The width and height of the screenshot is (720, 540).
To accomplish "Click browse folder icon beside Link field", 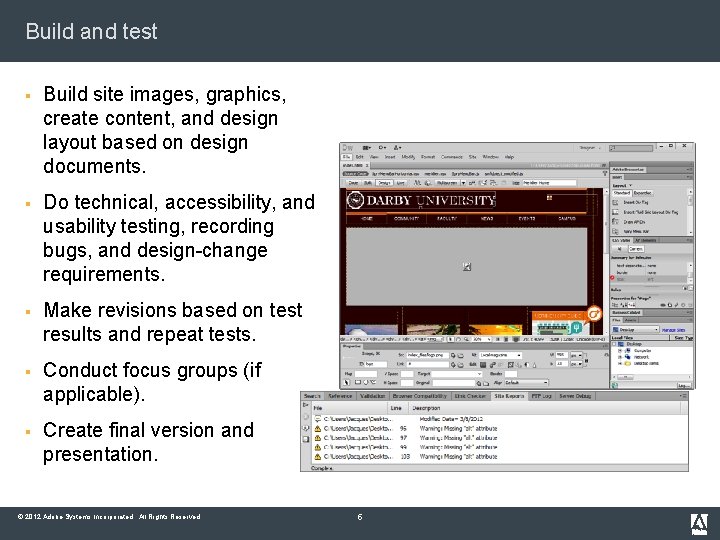I will 461,365.
